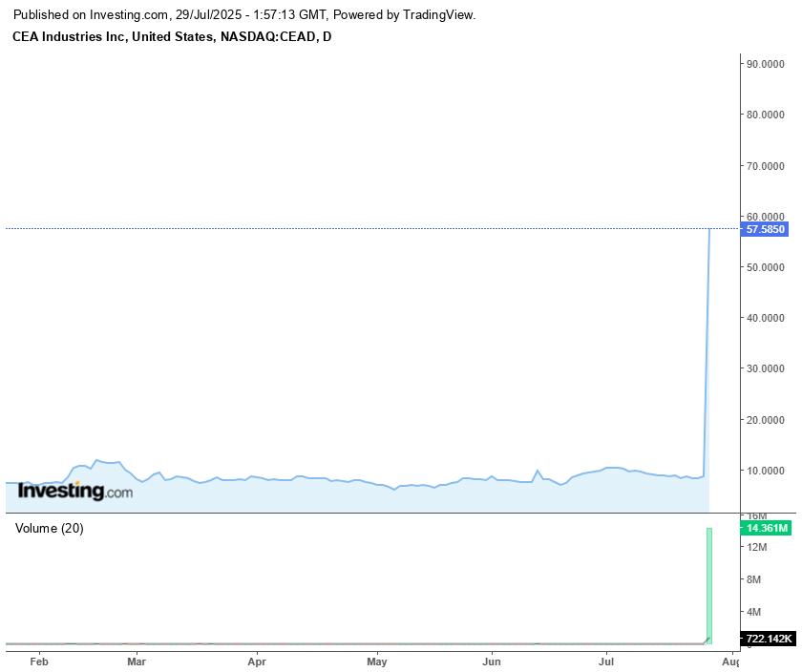Click the 10.0000 price axis label
Screen dimensions: 802x672
coord(766,471)
